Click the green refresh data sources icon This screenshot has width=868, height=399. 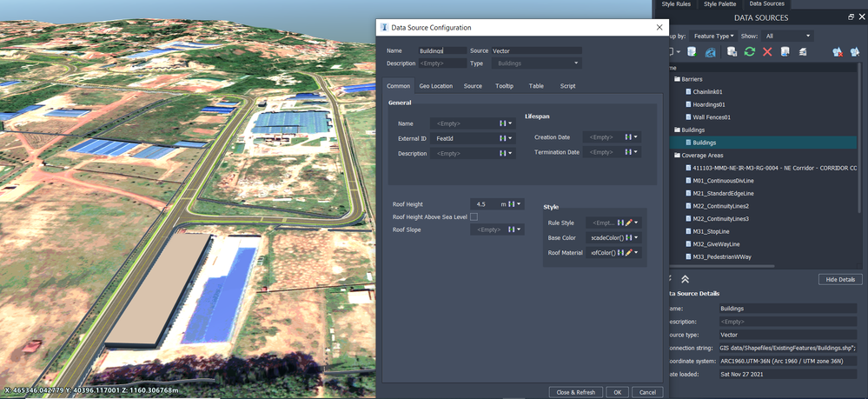tap(750, 51)
